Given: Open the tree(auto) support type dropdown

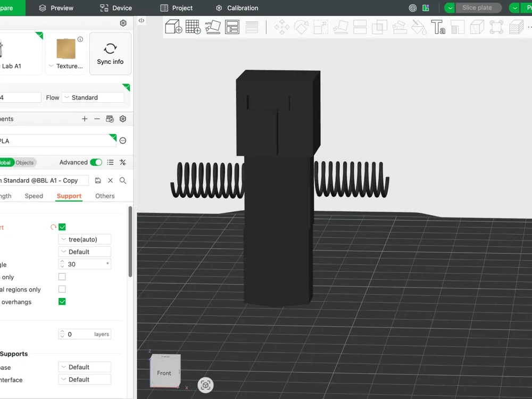Looking at the screenshot, I should [x=85, y=239].
